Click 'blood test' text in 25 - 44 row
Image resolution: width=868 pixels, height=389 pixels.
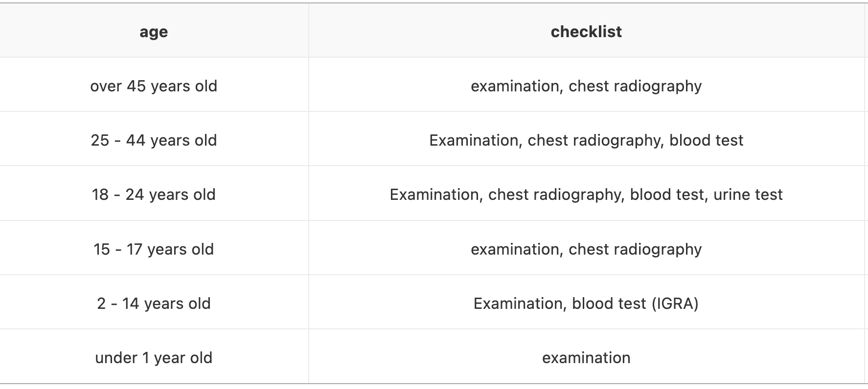coord(707,140)
